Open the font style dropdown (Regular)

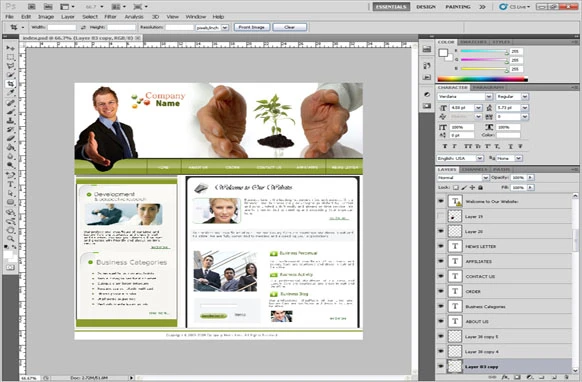pyautogui.click(x=524, y=97)
